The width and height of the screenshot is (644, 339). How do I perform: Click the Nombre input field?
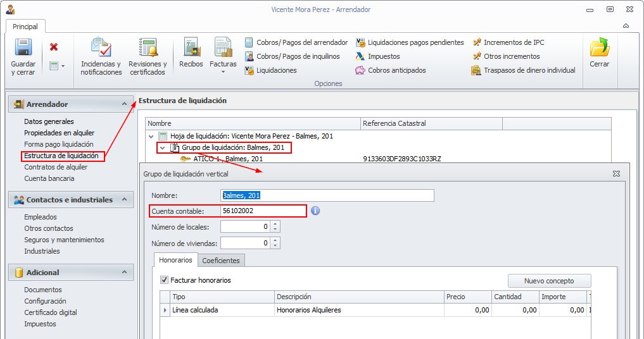pyautogui.click(x=327, y=195)
